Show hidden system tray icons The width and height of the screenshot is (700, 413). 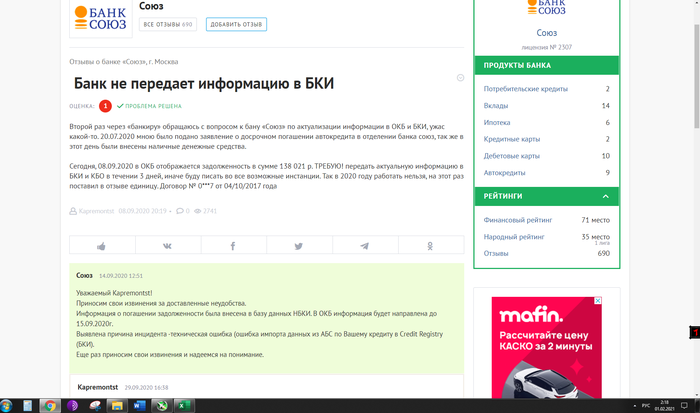pyautogui.click(x=634, y=406)
